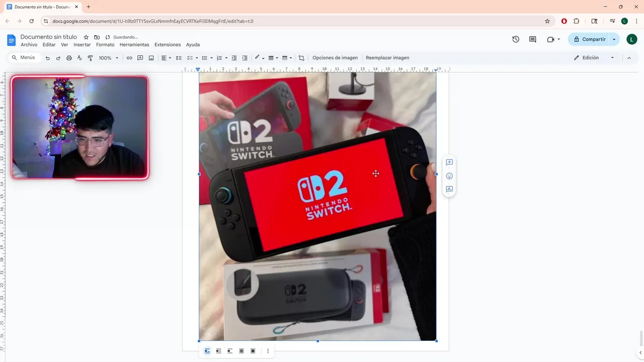
Task: Open the Formato menu
Action: 105,45
